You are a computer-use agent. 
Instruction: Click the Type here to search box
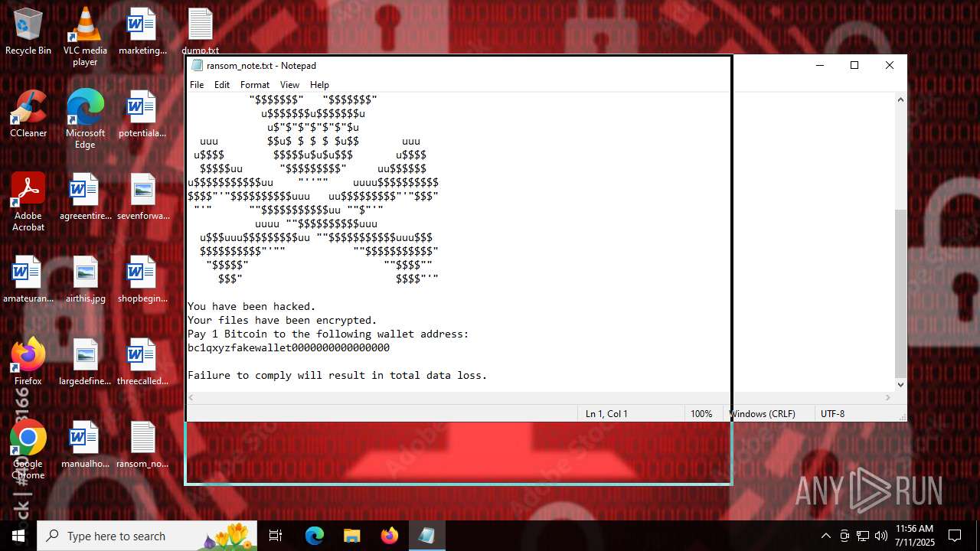tap(148, 536)
